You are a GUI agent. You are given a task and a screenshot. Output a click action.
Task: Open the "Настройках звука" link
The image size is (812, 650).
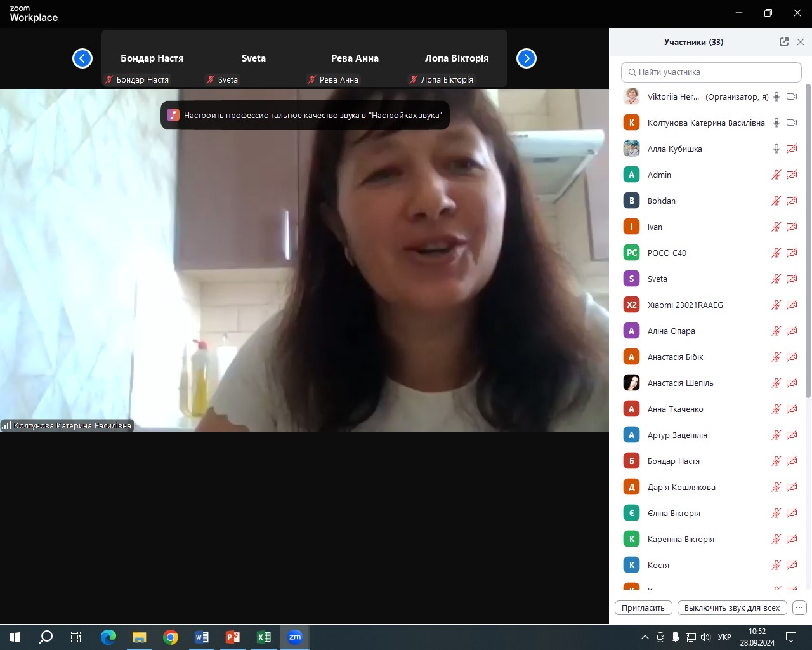coord(405,116)
